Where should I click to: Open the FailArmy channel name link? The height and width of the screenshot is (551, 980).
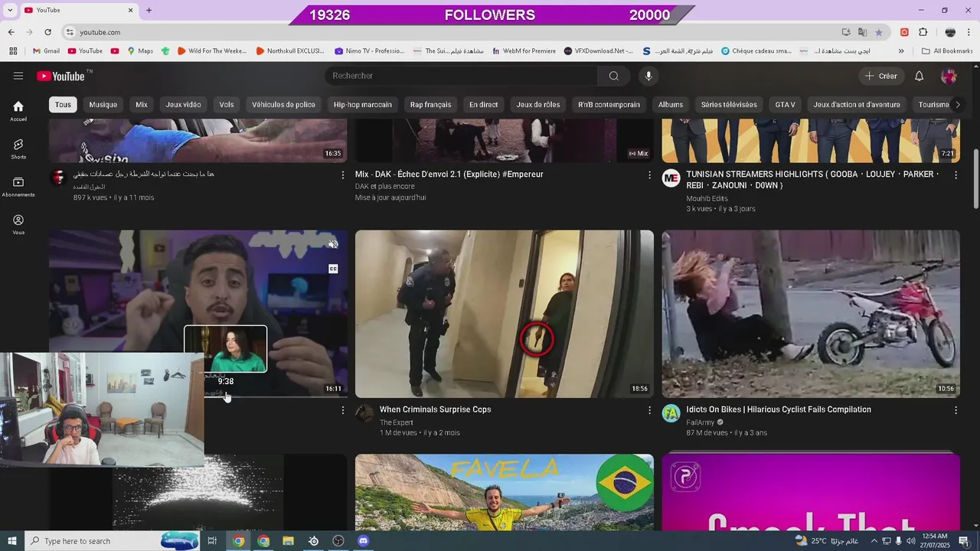coord(700,422)
